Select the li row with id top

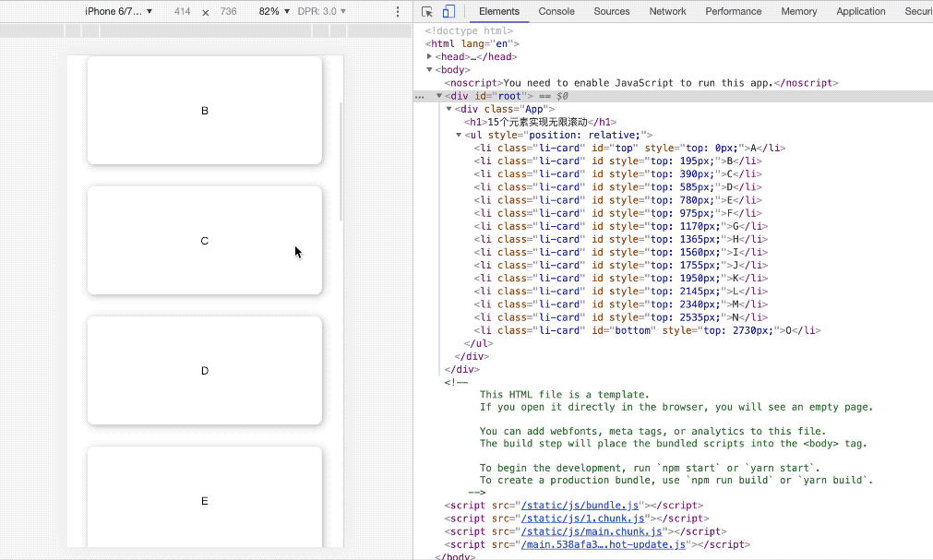[x=629, y=149]
